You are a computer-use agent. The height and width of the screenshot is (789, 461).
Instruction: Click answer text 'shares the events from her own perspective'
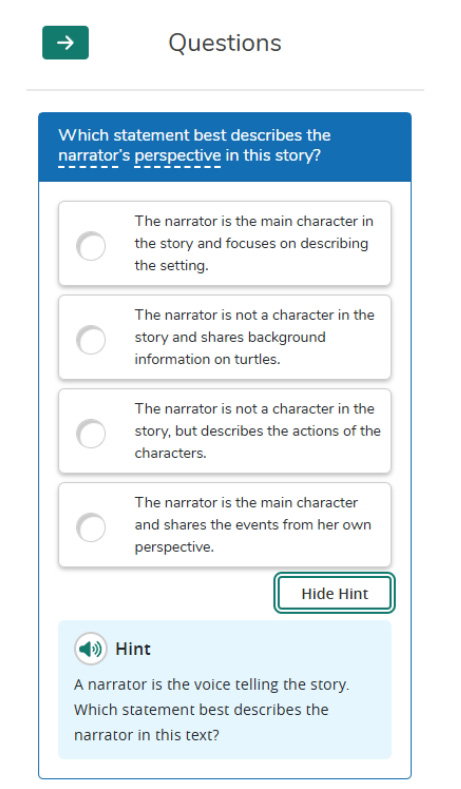(x=253, y=535)
